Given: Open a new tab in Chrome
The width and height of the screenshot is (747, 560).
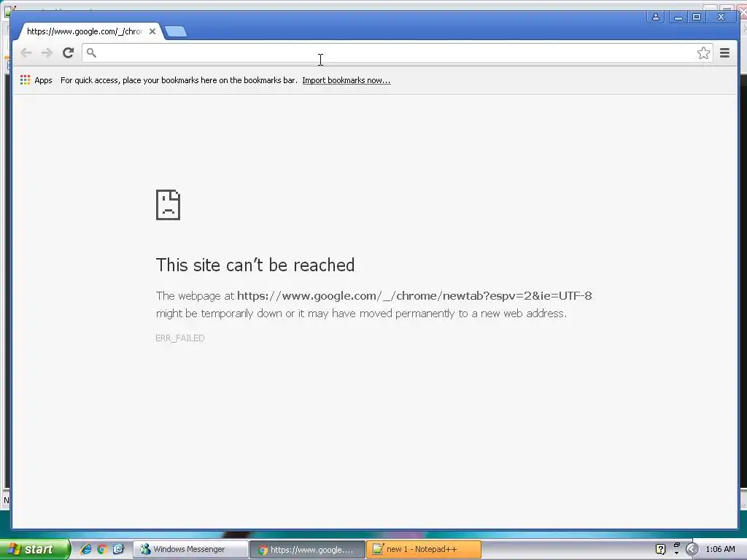Looking at the screenshot, I should (176, 32).
